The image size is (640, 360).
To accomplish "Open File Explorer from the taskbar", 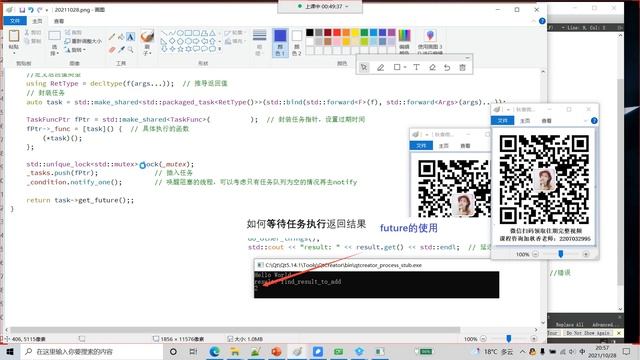I will click(235, 351).
